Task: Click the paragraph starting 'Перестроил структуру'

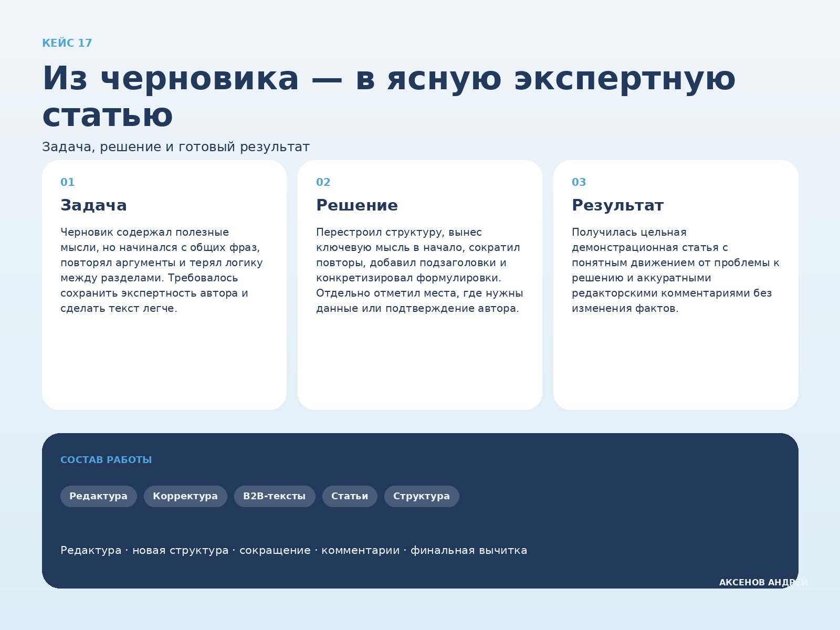Action: [x=419, y=270]
